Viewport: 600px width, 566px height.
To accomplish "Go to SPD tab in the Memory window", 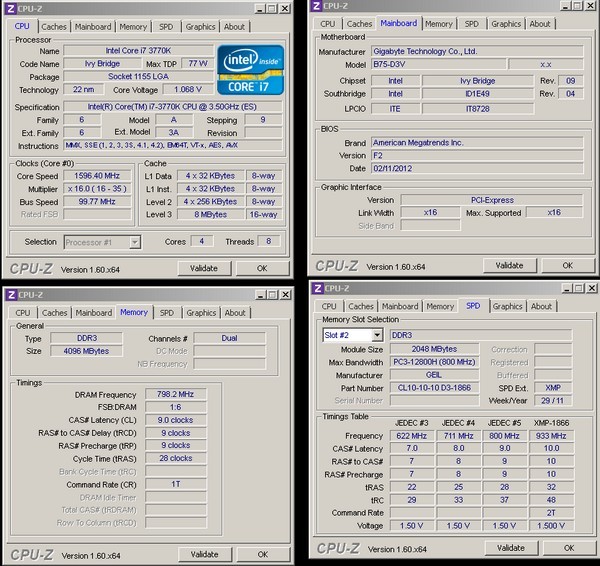I will pos(167,313).
